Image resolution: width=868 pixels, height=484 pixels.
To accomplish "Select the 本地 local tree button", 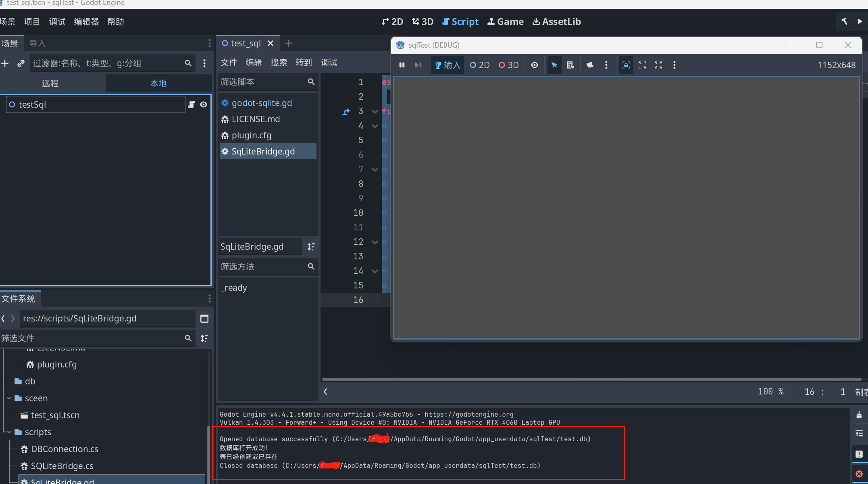I will pos(158,83).
